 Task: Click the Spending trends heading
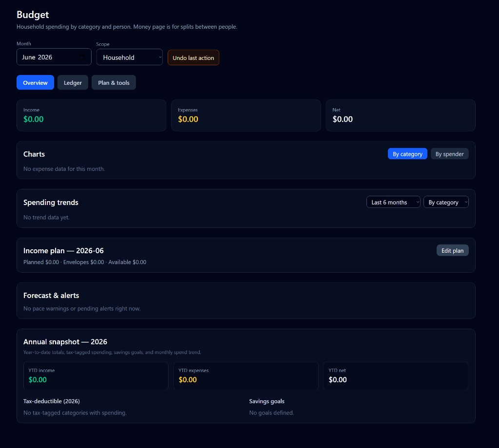tap(51, 203)
